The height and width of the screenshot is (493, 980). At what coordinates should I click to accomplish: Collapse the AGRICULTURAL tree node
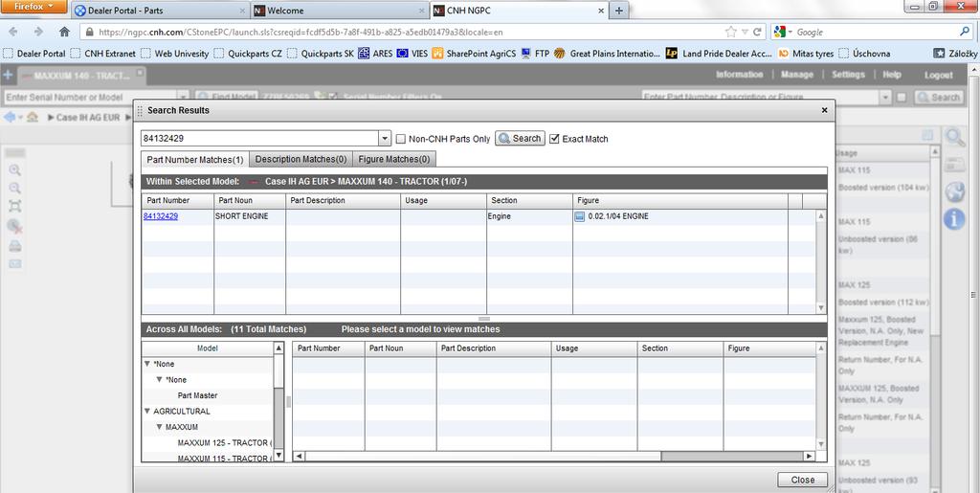pos(147,411)
